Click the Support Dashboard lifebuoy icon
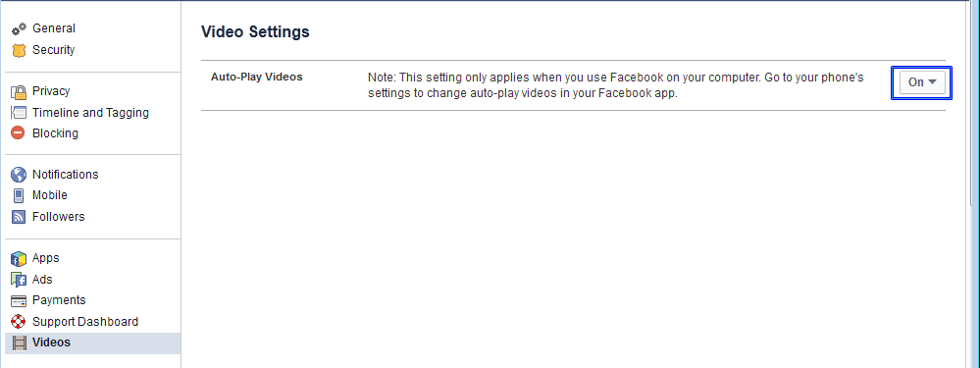The width and height of the screenshot is (980, 368). point(19,322)
